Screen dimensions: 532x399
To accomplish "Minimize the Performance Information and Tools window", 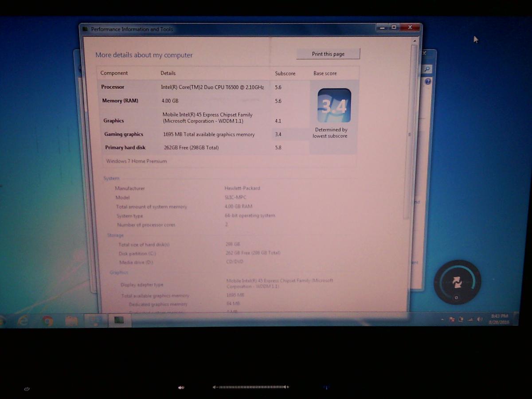I will coord(381,27).
